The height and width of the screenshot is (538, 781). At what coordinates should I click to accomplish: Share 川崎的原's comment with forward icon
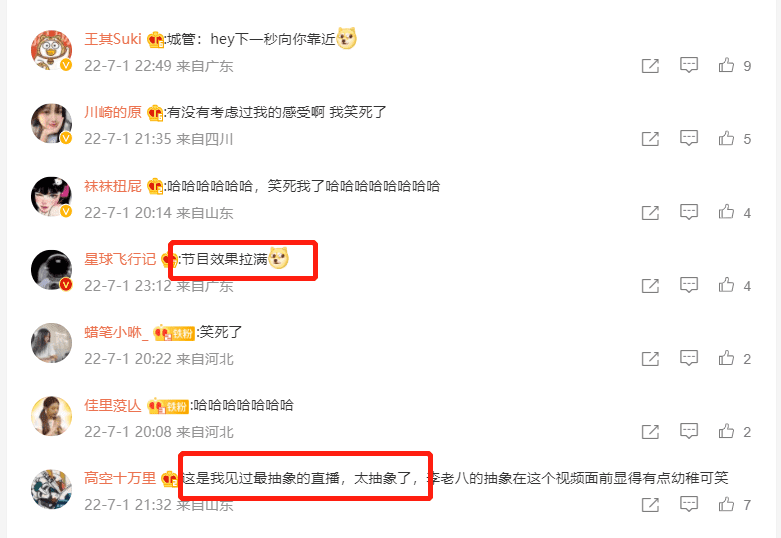pos(651,138)
